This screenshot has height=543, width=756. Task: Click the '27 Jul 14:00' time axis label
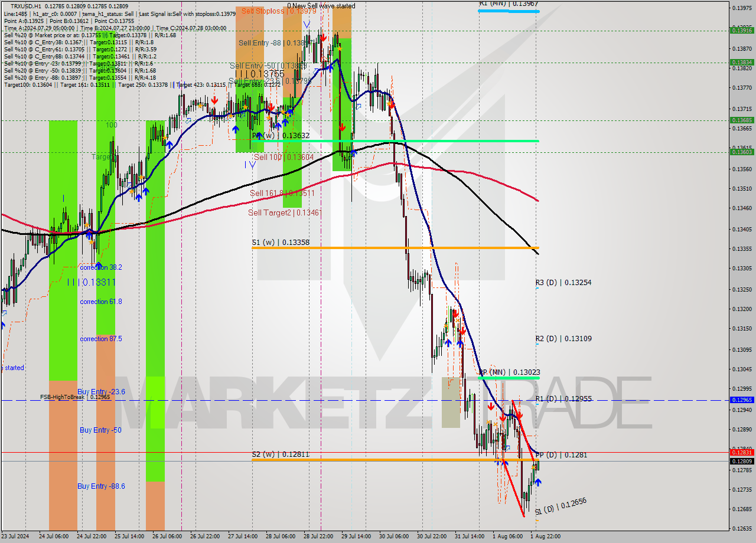click(x=243, y=537)
